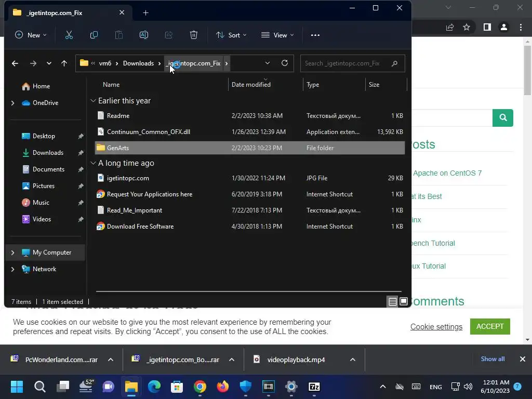Collapse the Earlier this year group
Screen dimensions: 532x399
pos(93,101)
